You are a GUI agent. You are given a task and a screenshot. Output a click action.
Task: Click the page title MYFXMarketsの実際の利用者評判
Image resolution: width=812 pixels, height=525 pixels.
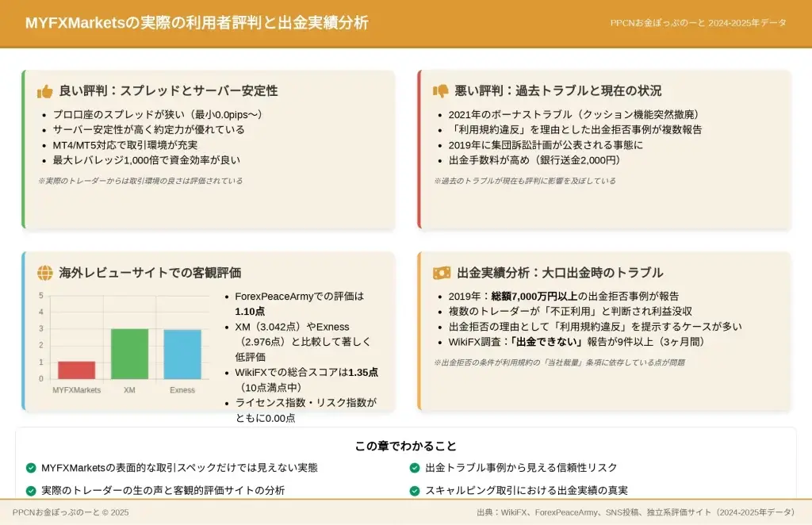coord(197,23)
